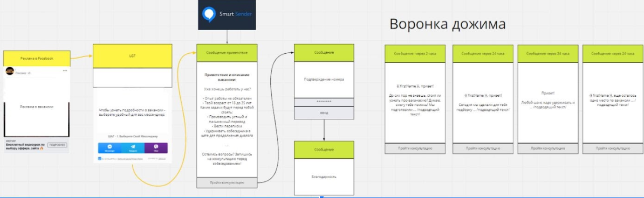Click the masked '********' input field
The image size is (644, 198).
click(x=324, y=102)
